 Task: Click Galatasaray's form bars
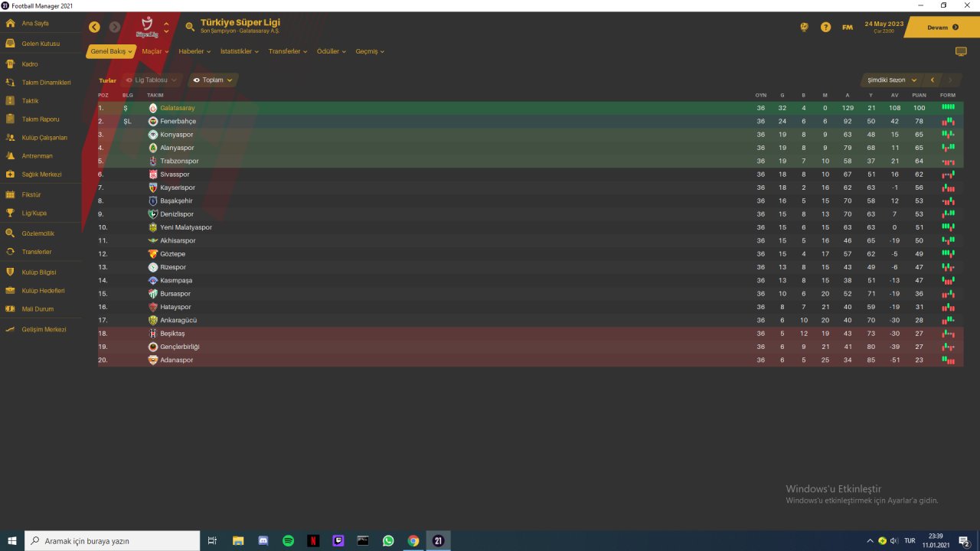click(x=948, y=108)
